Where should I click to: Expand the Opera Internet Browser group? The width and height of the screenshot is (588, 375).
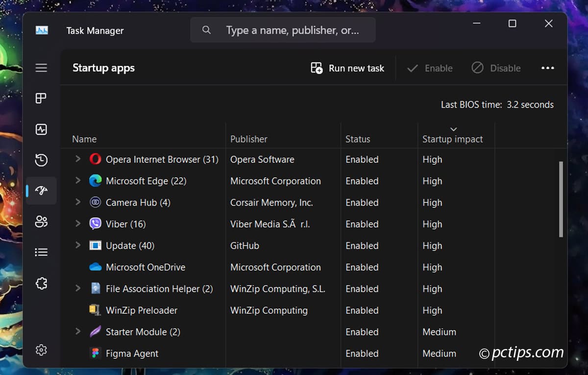77,159
